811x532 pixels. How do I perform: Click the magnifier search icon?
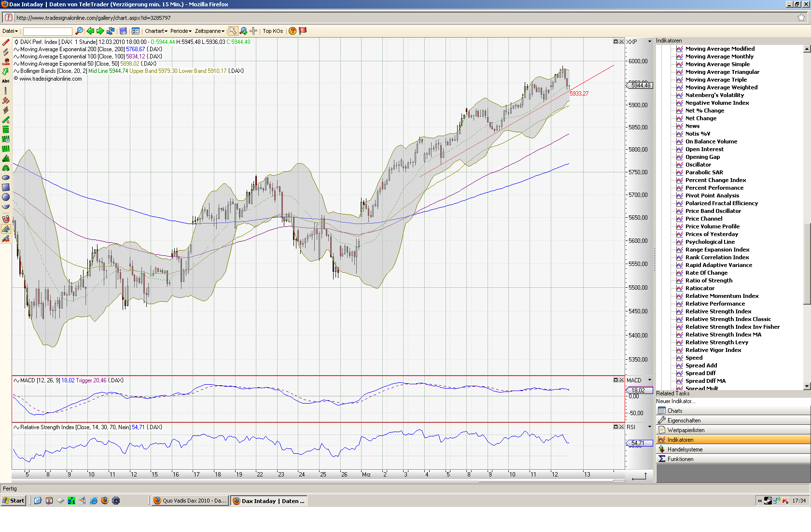pyautogui.click(x=79, y=31)
